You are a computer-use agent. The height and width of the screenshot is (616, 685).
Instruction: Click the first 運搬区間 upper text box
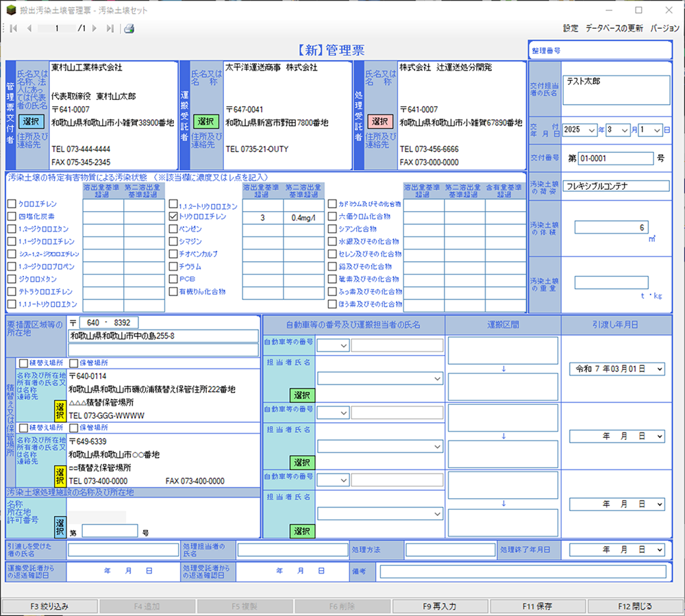tap(503, 350)
